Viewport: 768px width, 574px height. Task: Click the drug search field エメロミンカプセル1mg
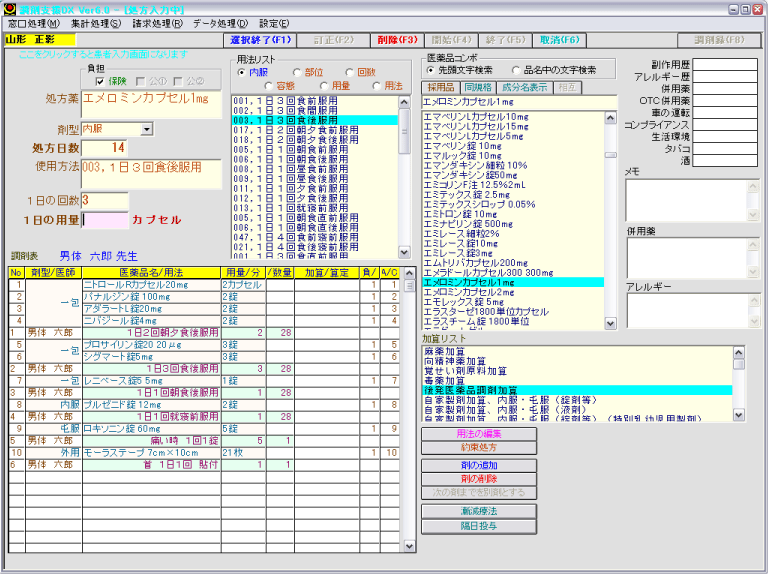[519, 102]
